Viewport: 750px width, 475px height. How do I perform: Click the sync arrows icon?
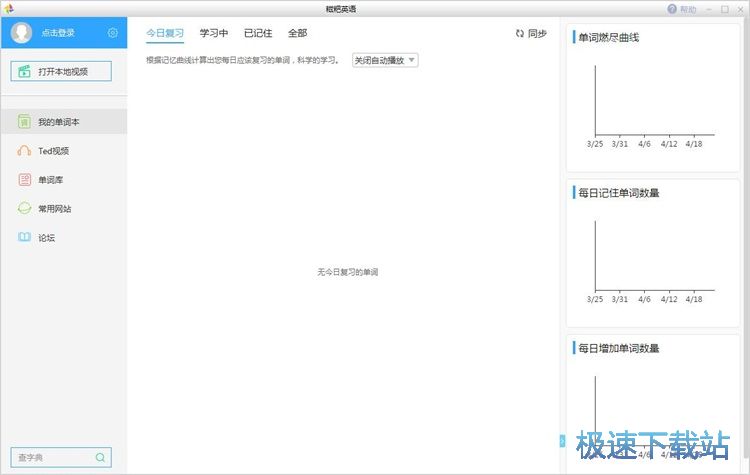click(519, 33)
